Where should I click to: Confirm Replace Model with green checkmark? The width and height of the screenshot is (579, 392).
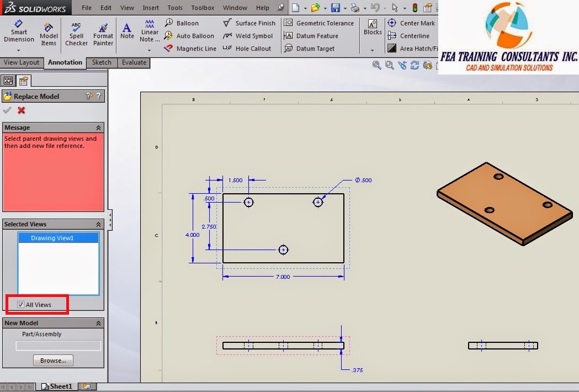[7, 110]
